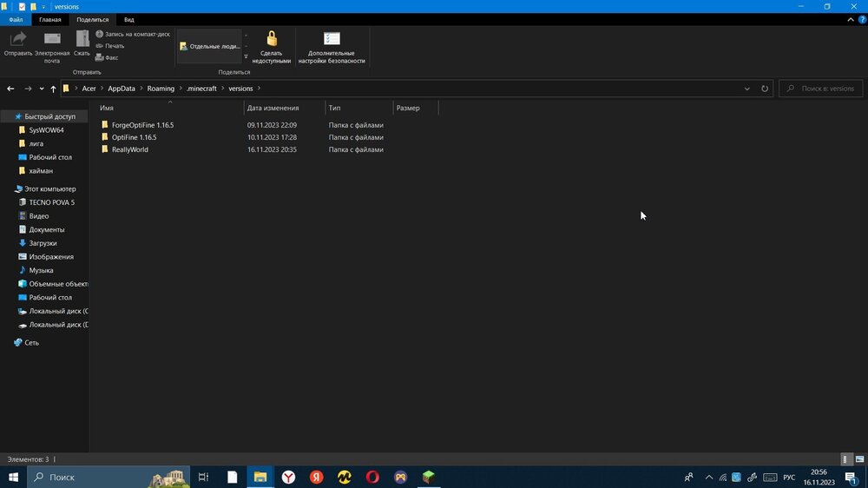868x488 pixels.
Task: Open the Help question mark icon
Action: pyautogui.click(x=862, y=19)
